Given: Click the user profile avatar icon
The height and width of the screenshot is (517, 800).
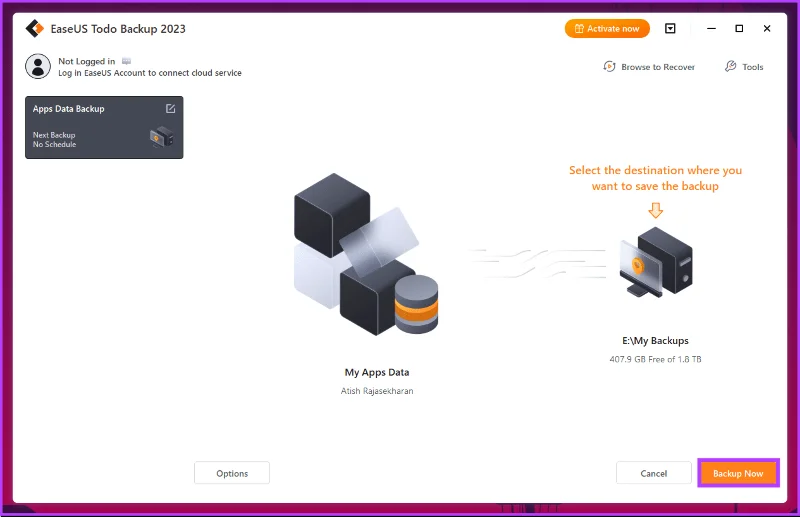Looking at the screenshot, I should pyautogui.click(x=38, y=66).
